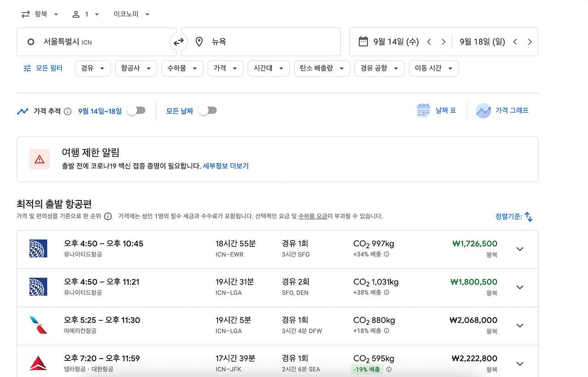Screen dimensions: 588x377
Task: Click the 세부정보 더보기 link
Action: [x=226, y=166]
